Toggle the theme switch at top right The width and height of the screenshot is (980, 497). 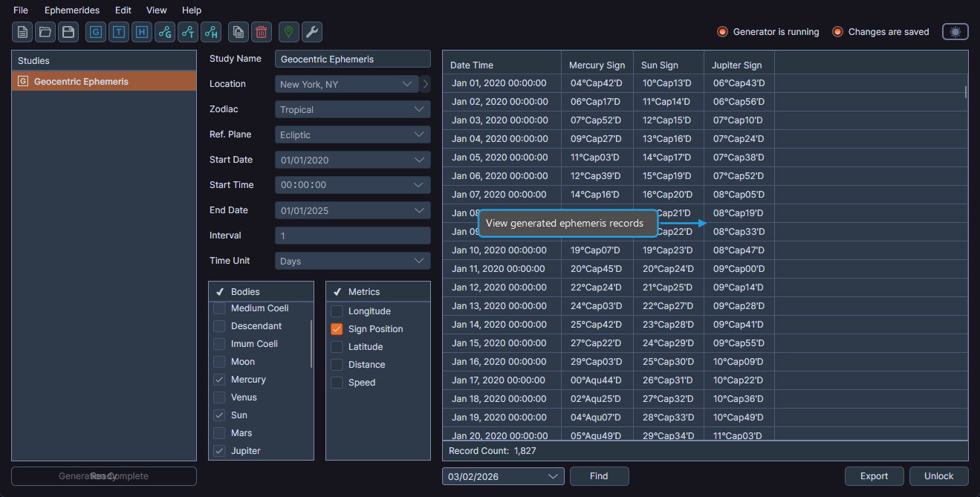click(955, 32)
